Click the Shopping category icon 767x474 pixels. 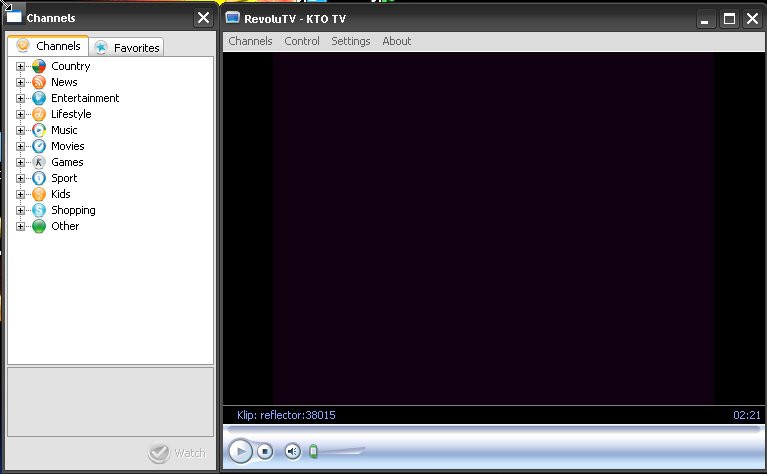click(x=39, y=210)
